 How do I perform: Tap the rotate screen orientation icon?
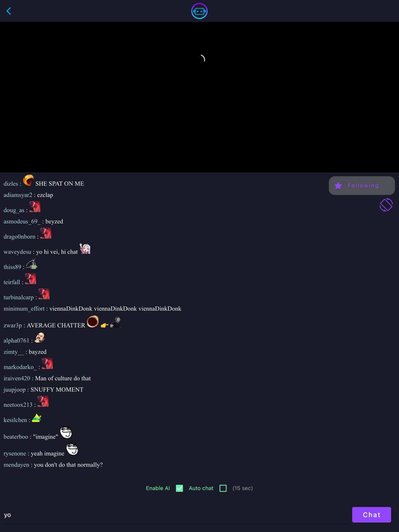tap(386, 205)
